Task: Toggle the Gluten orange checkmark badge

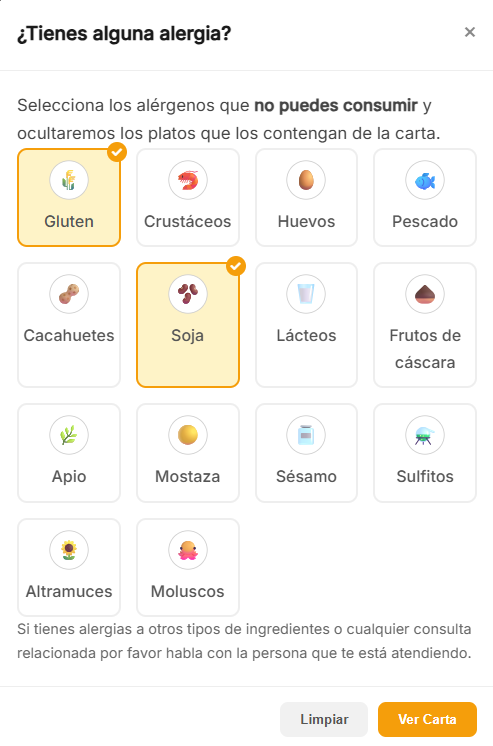Action: pos(117,152)
